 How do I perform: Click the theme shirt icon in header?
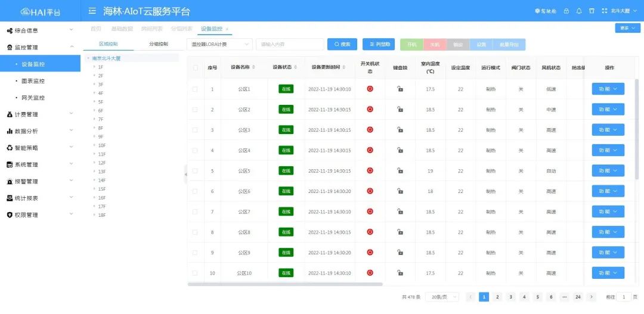coord(592,11)
